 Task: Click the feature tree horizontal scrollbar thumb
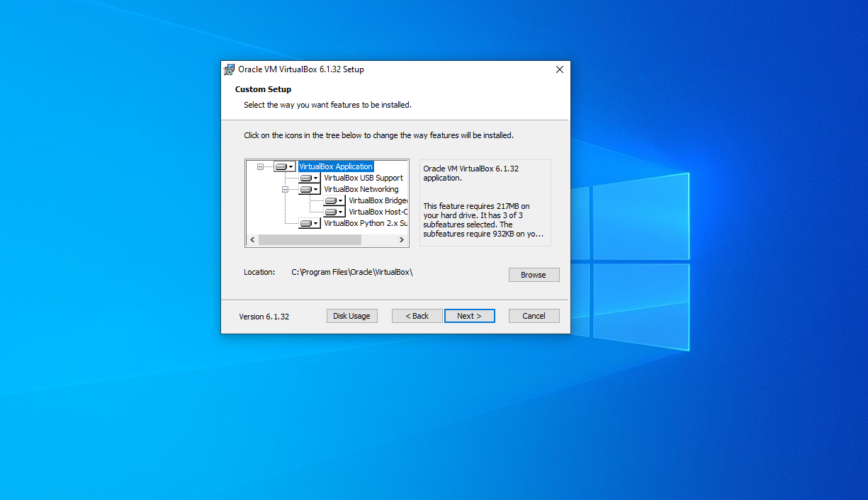(x=310, y=240)
